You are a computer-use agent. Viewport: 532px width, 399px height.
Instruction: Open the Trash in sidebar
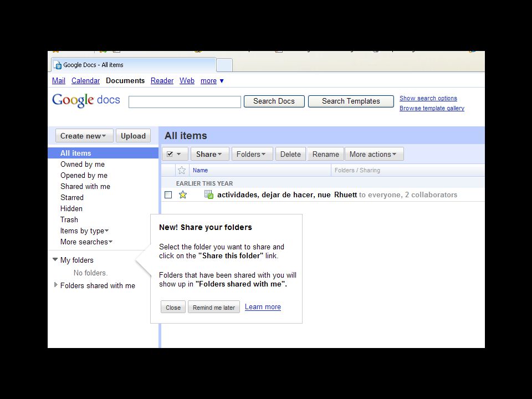[x=69, y=219]
